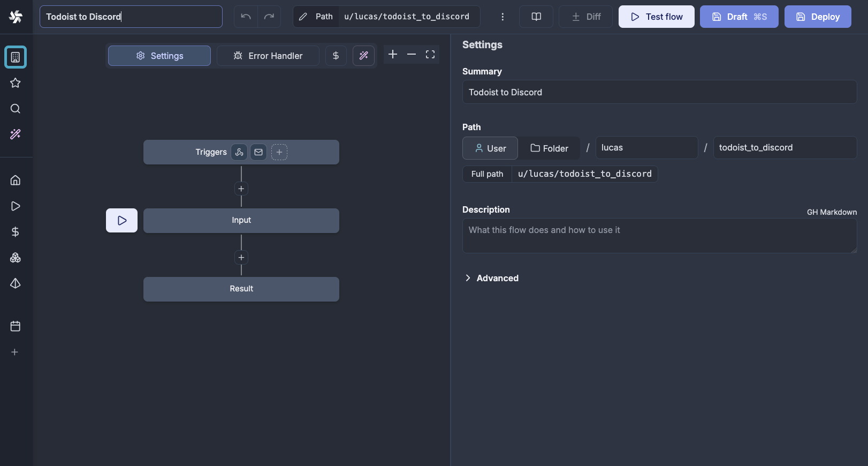Open the email trigger icon
The image size is (868, 466).
coord(258,152)
